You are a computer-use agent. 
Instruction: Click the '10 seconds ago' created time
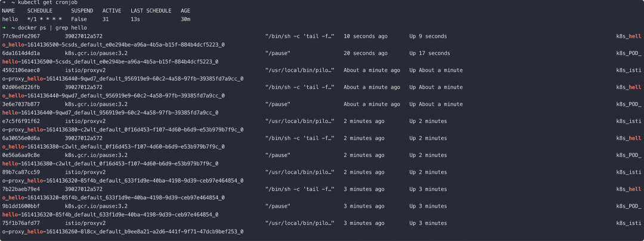(366, 36)
